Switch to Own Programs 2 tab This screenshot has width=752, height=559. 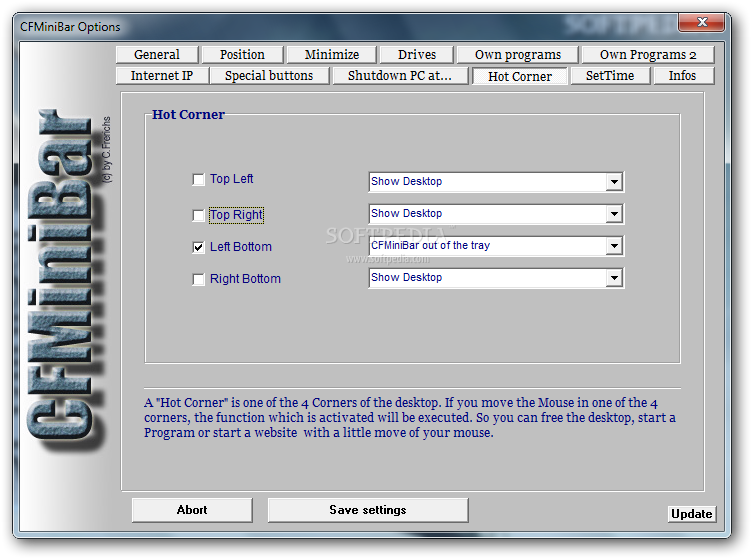point(647,55)
